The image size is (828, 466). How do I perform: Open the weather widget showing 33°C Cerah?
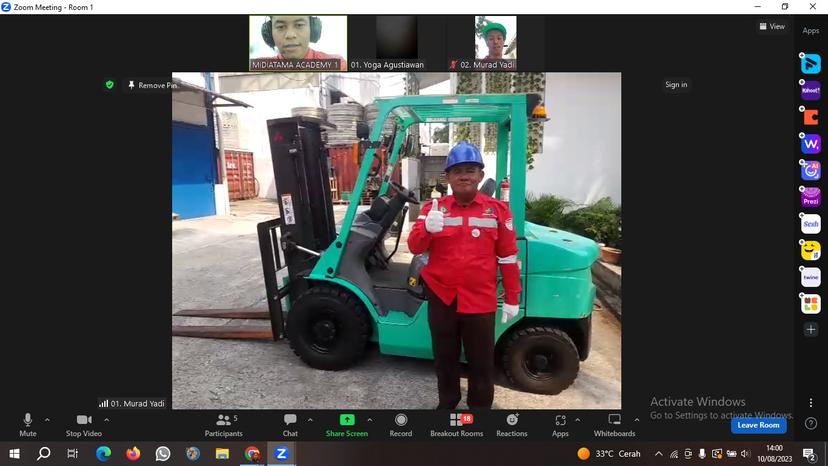click(x=609, y=453)
